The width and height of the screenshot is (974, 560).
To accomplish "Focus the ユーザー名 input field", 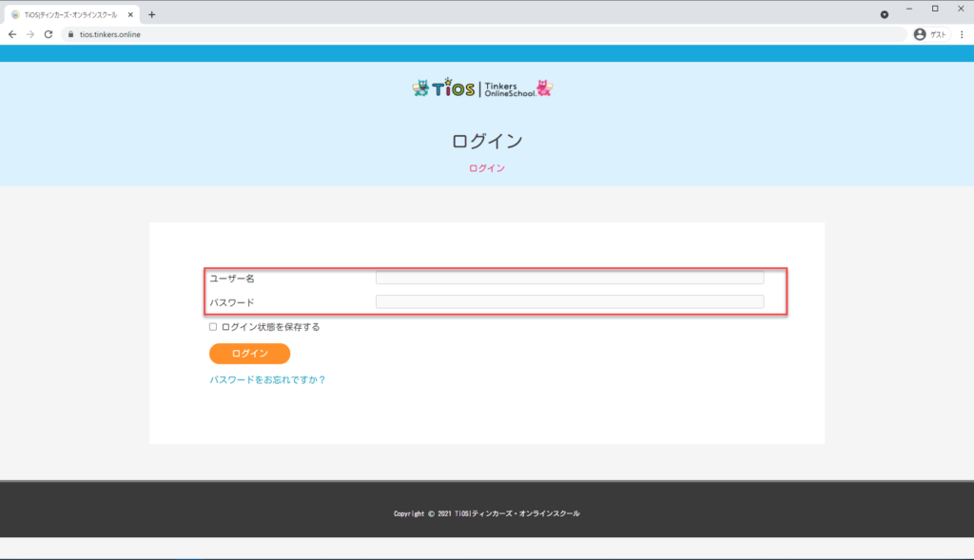I will coord(569,278).
